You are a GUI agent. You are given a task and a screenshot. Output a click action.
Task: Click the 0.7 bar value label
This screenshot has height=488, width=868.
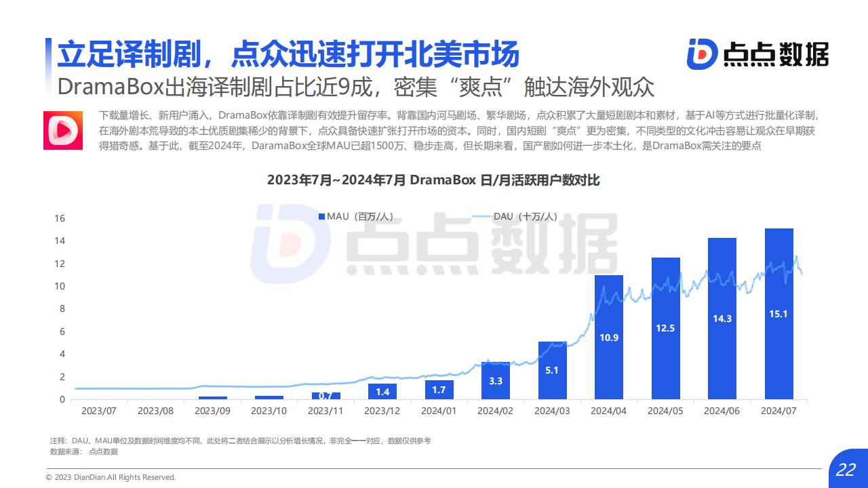[325, 396]
